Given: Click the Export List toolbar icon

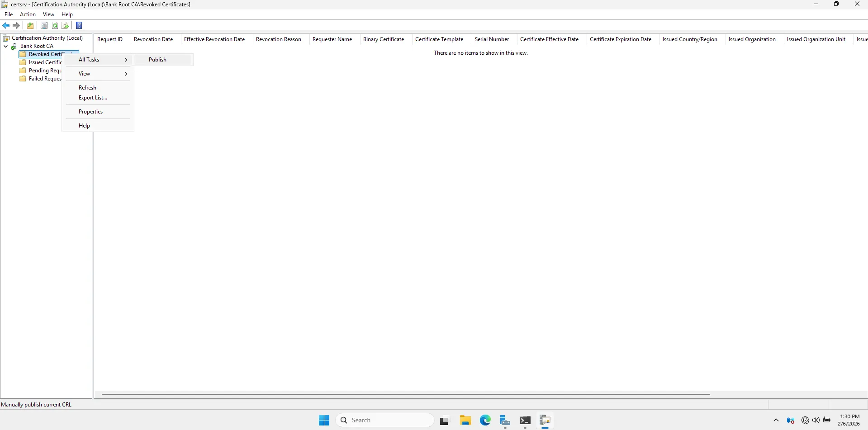Looking at the screenshot, I should (65, 25).
